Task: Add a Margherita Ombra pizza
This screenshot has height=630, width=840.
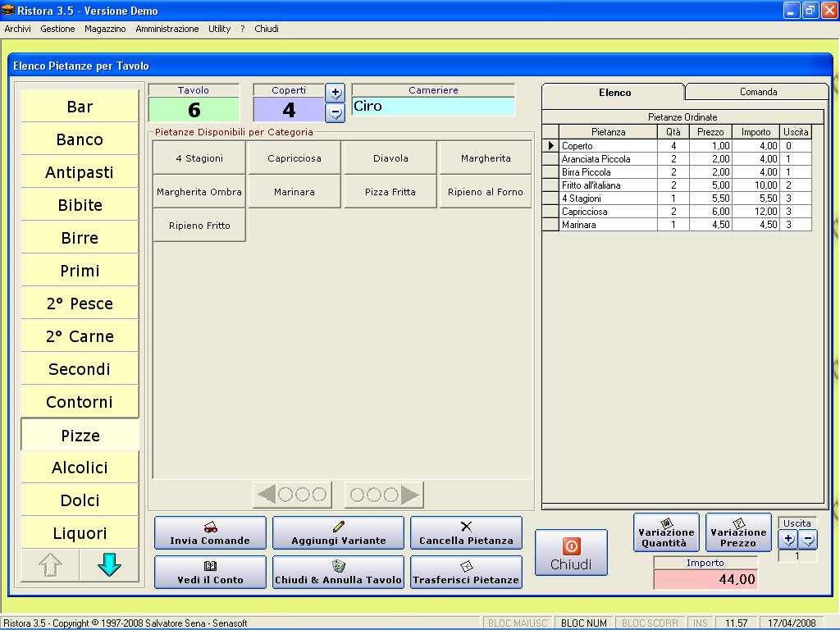Action: (x=199, y=192)
